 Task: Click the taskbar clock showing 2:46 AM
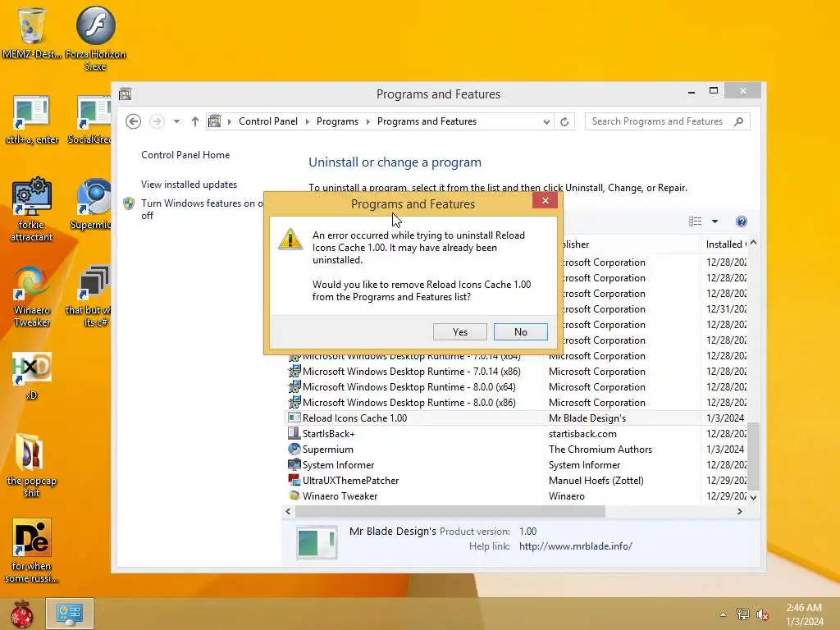[804, 614]
